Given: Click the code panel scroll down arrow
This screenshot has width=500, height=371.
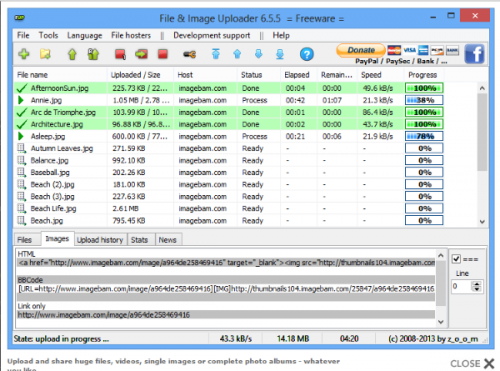Looking at the screenshot, I should [441, 322].
